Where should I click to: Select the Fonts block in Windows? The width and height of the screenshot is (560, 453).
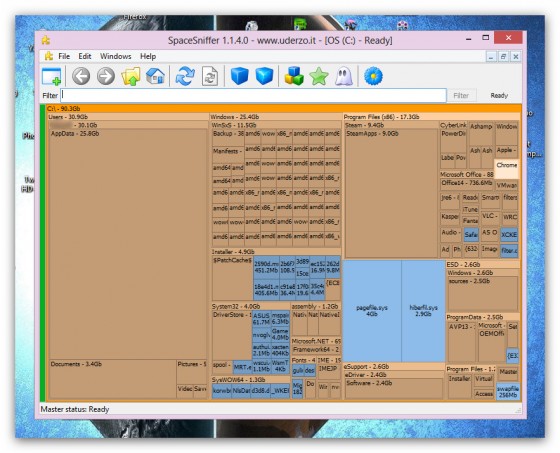(304, 360)
